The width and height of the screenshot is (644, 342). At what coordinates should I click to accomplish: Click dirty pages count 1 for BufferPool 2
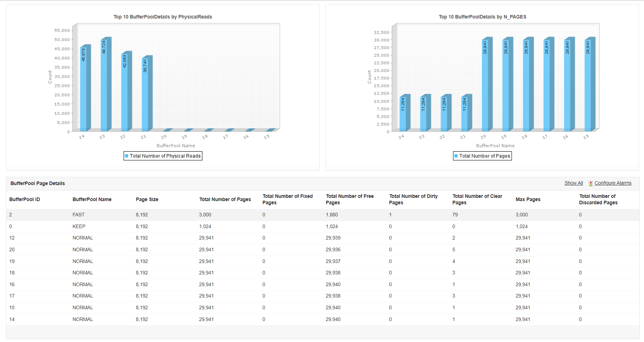coord(390,215)
